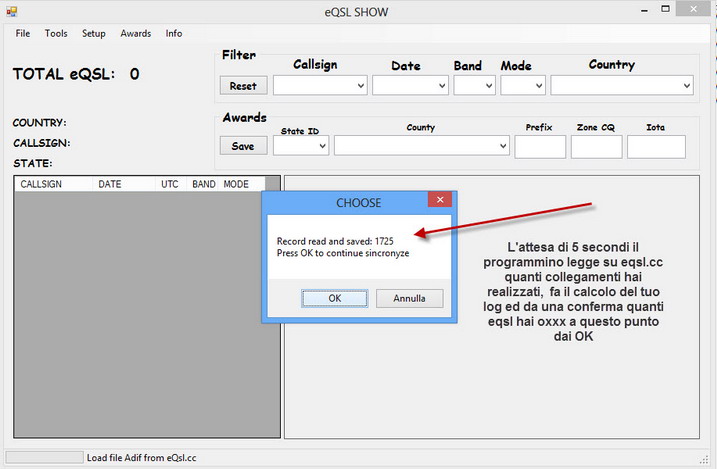Click the BAND column header
Screen dimensions: 717x469
pos(203,184)
